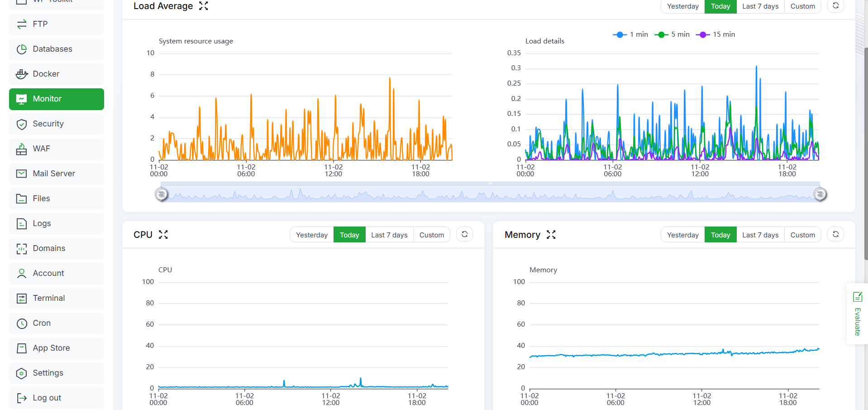Open Settings menu item
The image size is (868, 410).
click(x=57, y=373)
